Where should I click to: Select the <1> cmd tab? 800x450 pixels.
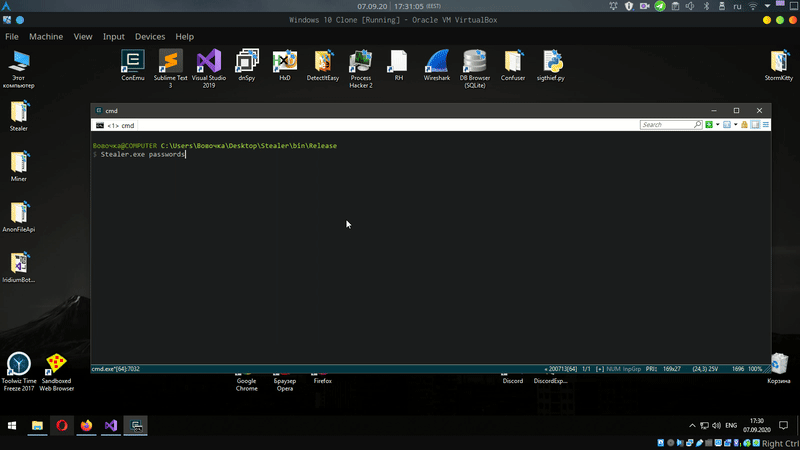point(115,125)
